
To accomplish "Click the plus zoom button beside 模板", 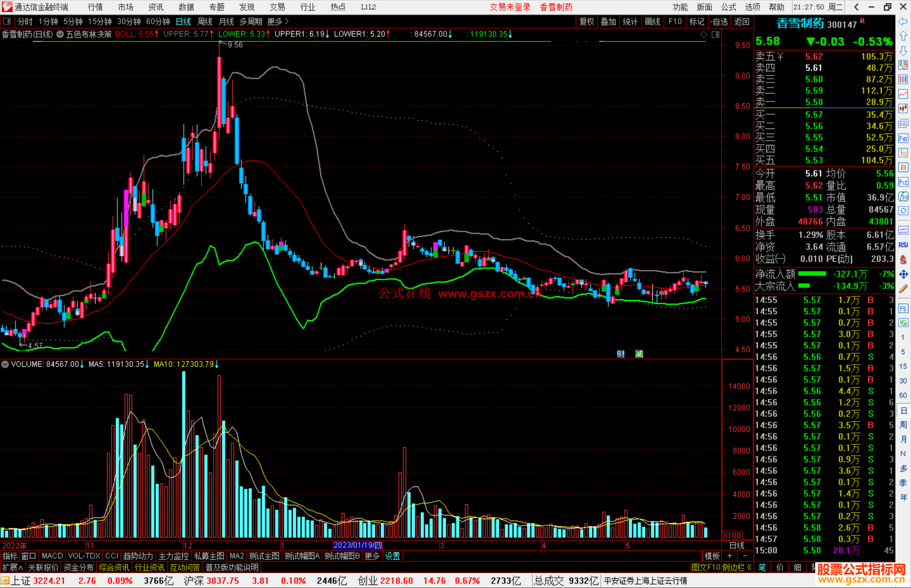I will (730, 556).
